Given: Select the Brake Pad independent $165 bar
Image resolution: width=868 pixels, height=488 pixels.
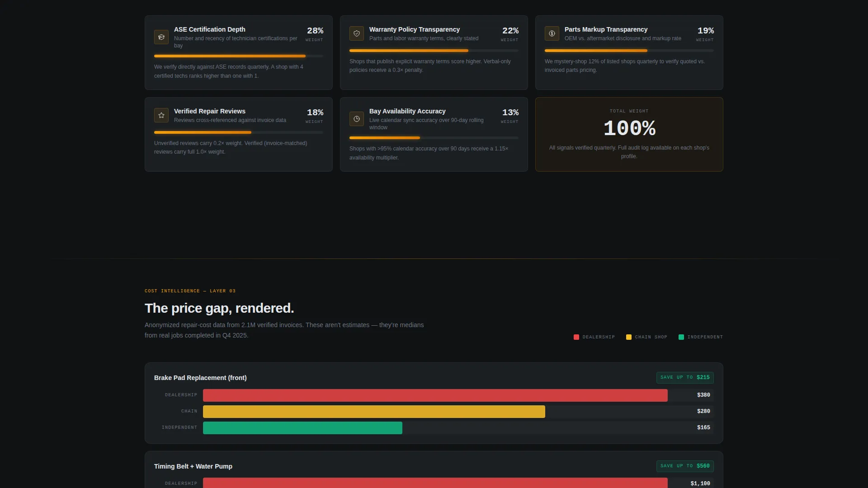Looking at the screenshot, I should pos(302,428).
